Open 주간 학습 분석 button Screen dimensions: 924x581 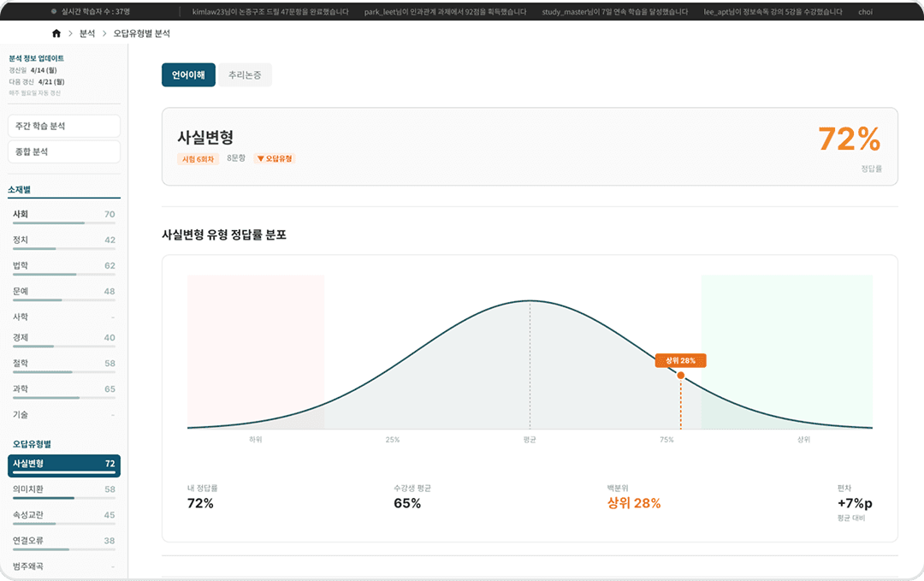[x=64, y=126]
